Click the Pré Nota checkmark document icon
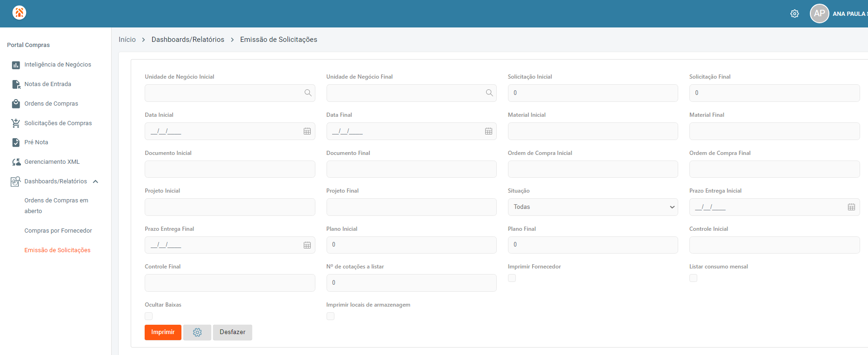The image size is (868, 355). [16, 142]
